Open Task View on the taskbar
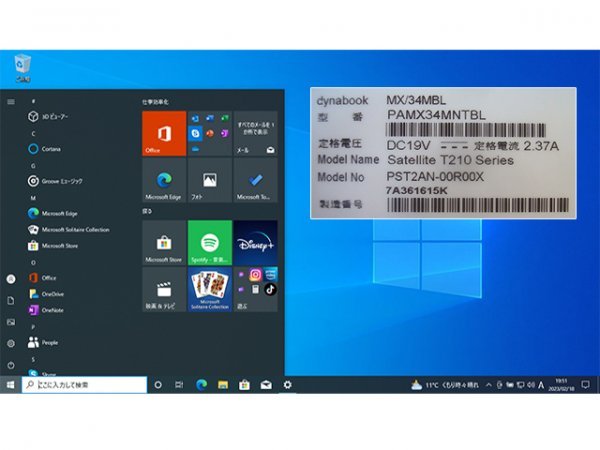 coord(179,385)
